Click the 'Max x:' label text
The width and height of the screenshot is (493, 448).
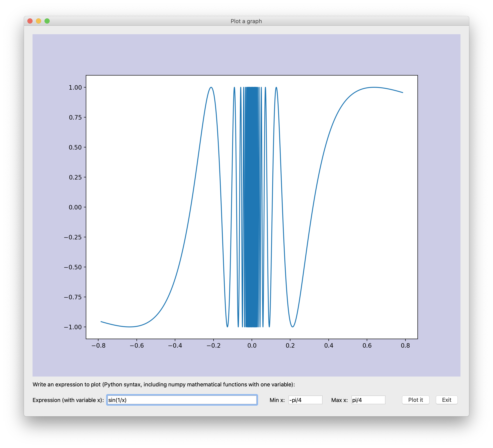point(339,400)
